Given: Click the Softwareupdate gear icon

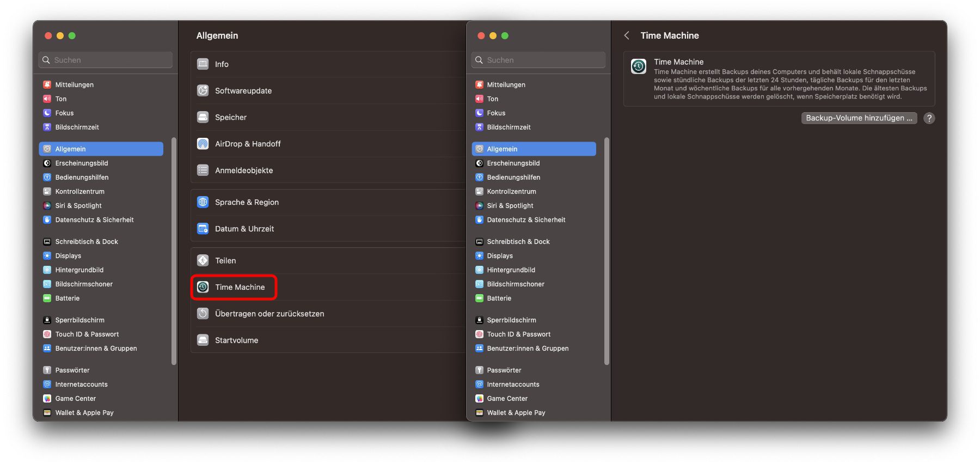Looking at the screenshot, I should coord(203,90).
